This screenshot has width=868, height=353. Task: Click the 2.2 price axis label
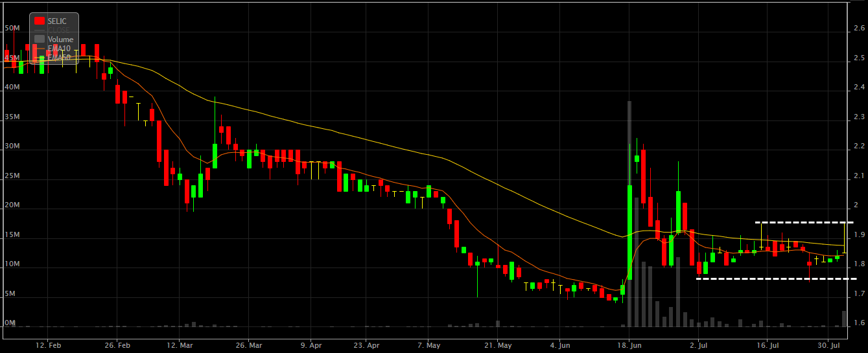pos(860,146)
